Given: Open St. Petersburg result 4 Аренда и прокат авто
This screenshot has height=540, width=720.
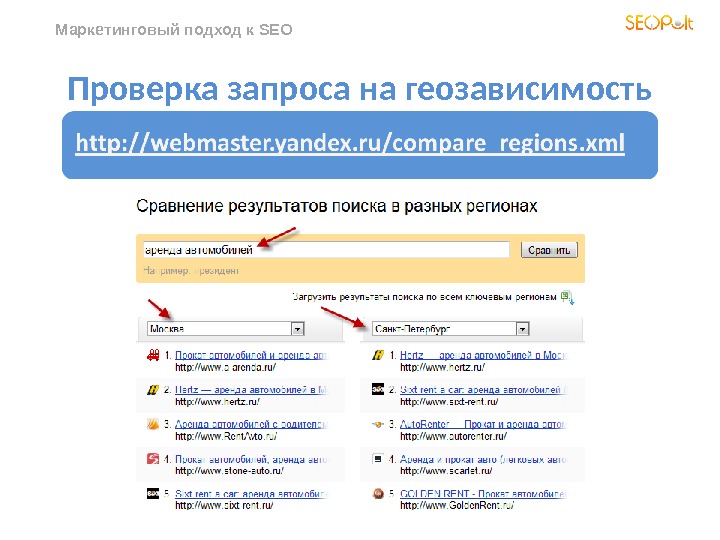Looking at the screenshot, I should [483, 459].
